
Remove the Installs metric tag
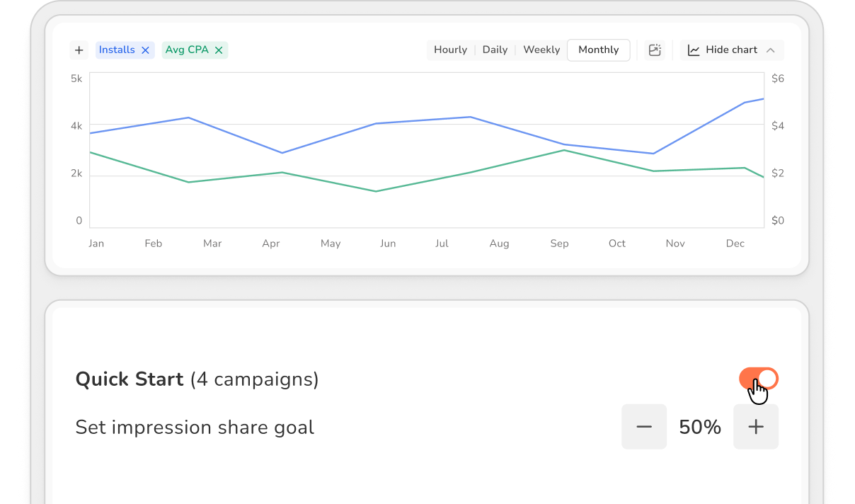(145, 50)
